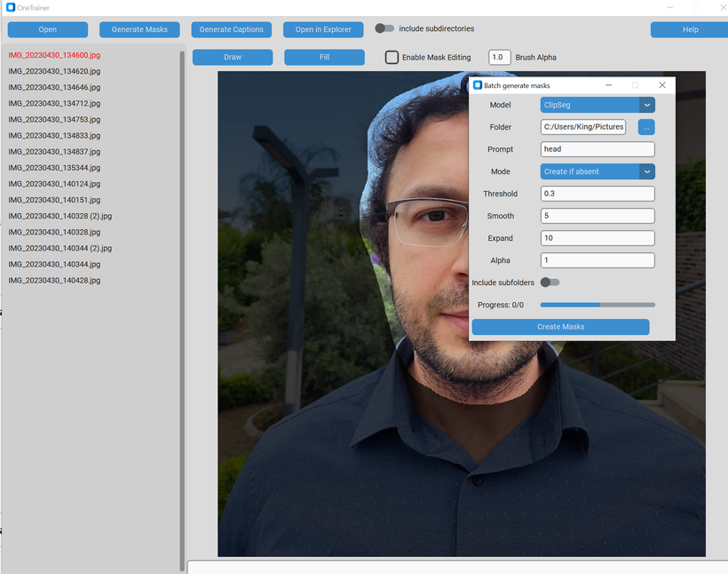
Task: Expand the Model selector chevron
Action: pyautogui.click(x=646, y=104)
